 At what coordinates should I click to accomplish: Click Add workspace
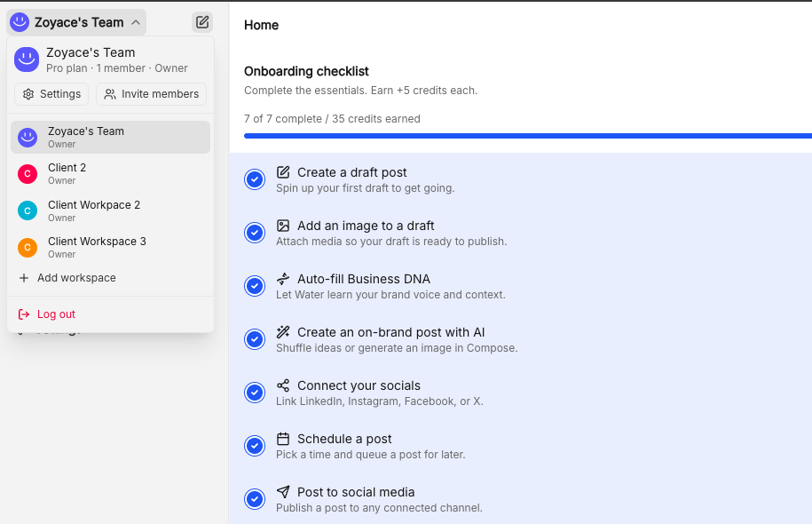click(x=67, y=277)
